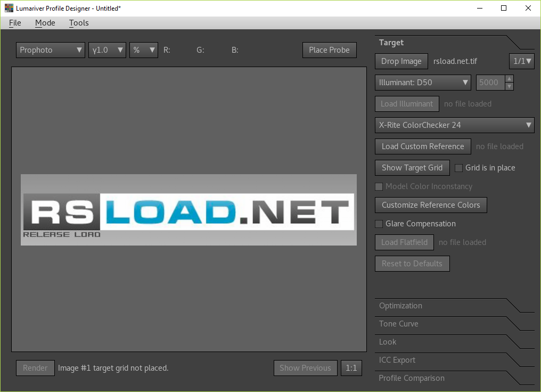Increase illuminant temperature with up arrow
The width and height of the screenshot is (541, 392).
509,79
